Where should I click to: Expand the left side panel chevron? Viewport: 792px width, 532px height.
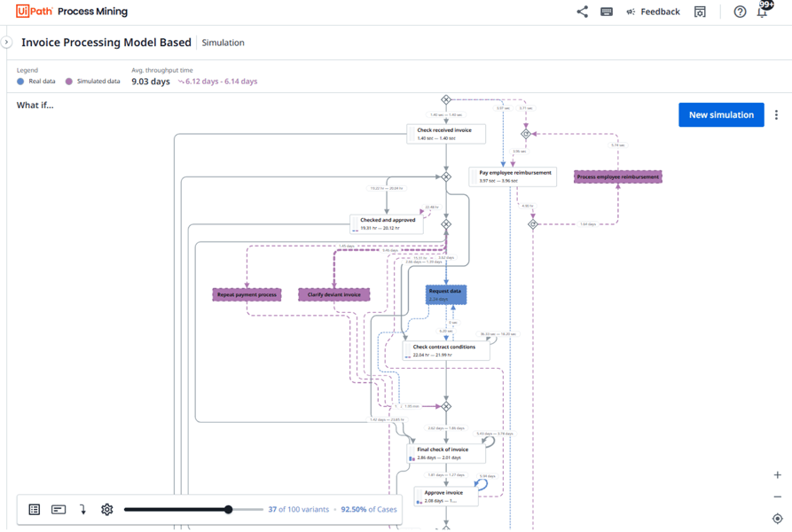tap(6, 43)
